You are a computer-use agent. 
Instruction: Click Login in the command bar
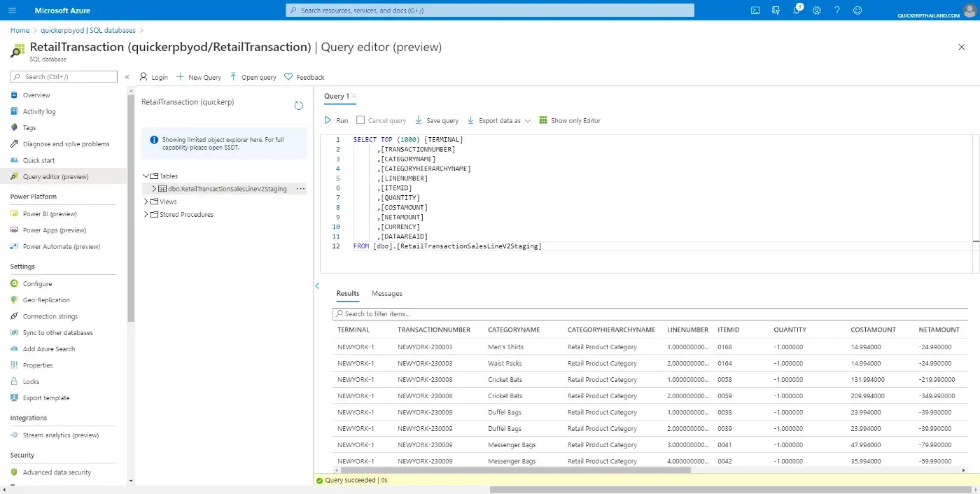pos(154,77)
